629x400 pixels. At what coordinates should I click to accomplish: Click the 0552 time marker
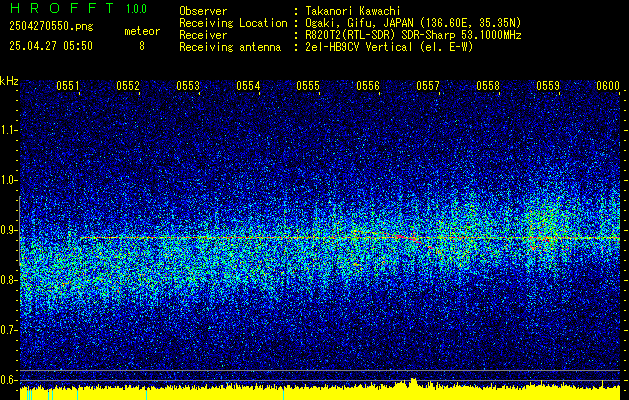pos(128,86)
